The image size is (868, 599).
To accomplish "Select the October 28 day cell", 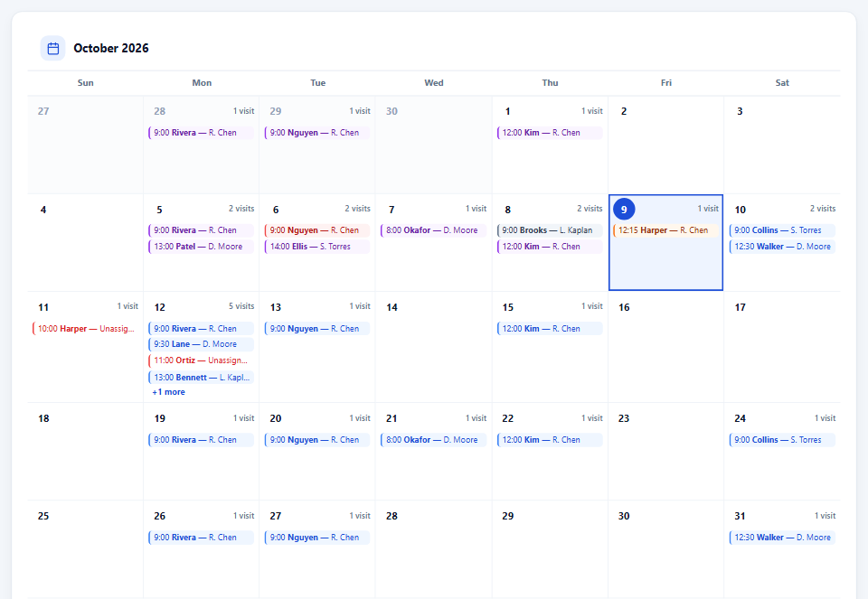I will 433,549.
